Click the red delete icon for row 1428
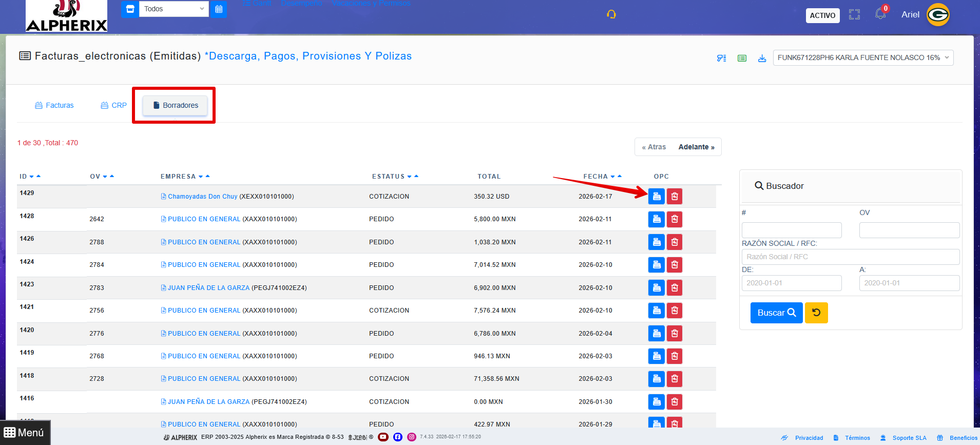This screenshot has height=445, width=980. (675, 219)
